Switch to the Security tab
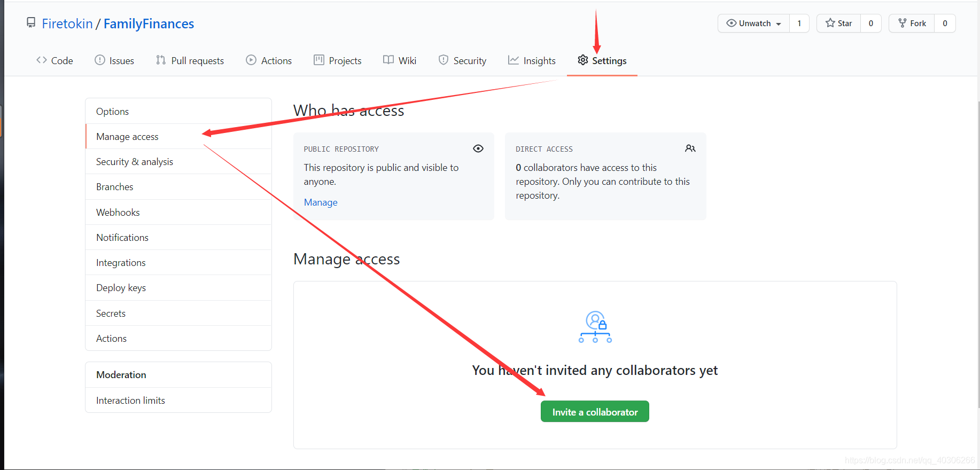 tap(462, 60)
